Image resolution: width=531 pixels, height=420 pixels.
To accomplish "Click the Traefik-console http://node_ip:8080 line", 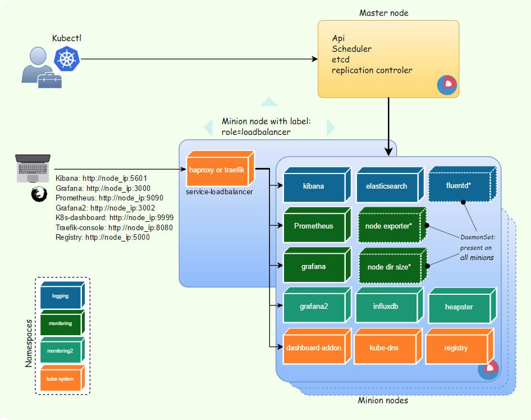I will click(x=114, y=227).
